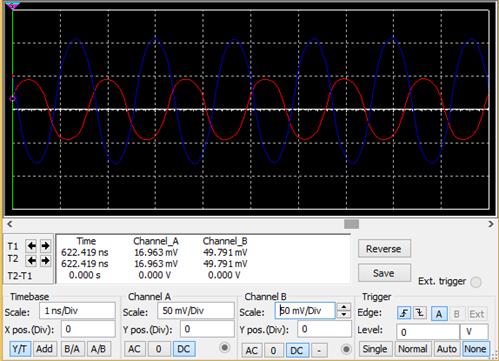
Task: Move cursor T2 right with arrow
Action: (x=45, y=260)
